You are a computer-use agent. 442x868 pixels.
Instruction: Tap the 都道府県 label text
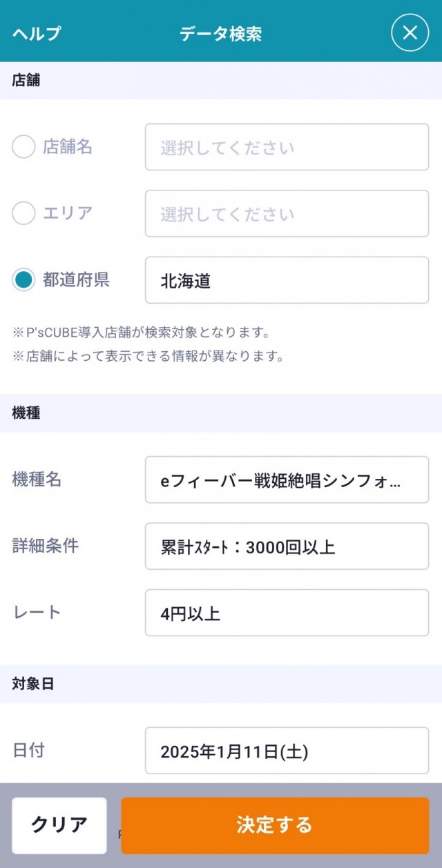click(x=76, y=279)
